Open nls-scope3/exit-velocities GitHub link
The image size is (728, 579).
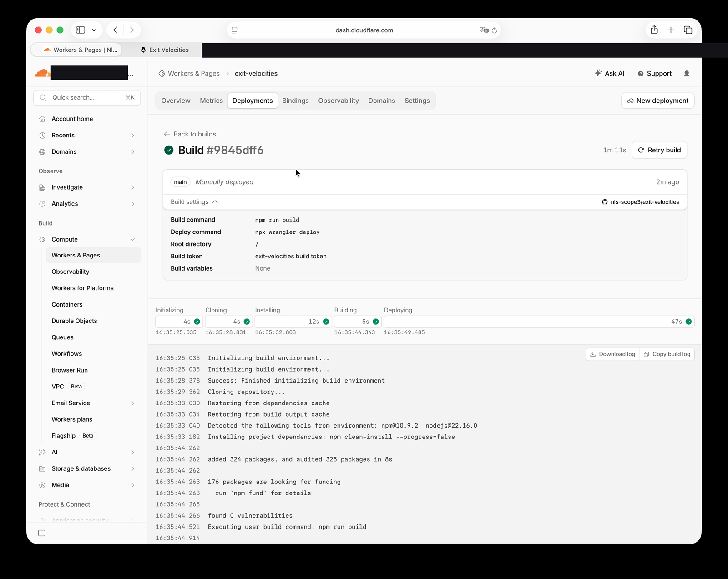pyautogui.click(x=641, y=202)
